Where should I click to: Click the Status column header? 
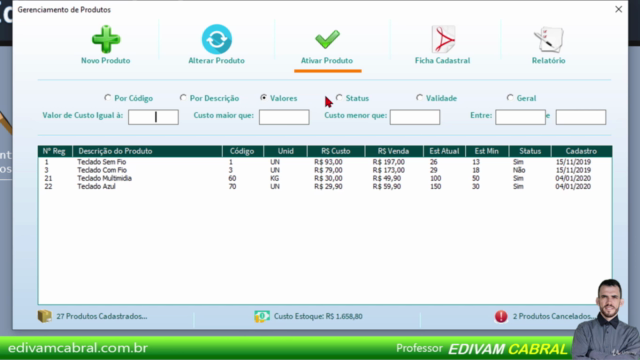click(530, 151)
